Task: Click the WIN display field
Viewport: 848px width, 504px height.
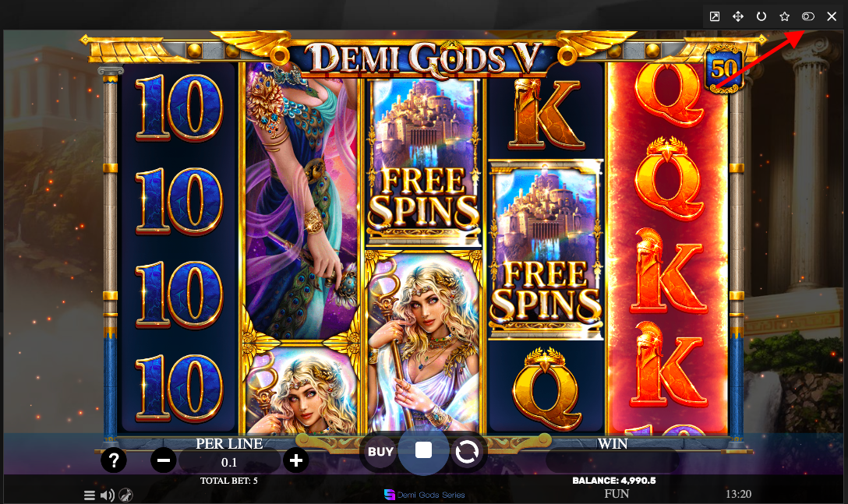Action: pos(612,461)
